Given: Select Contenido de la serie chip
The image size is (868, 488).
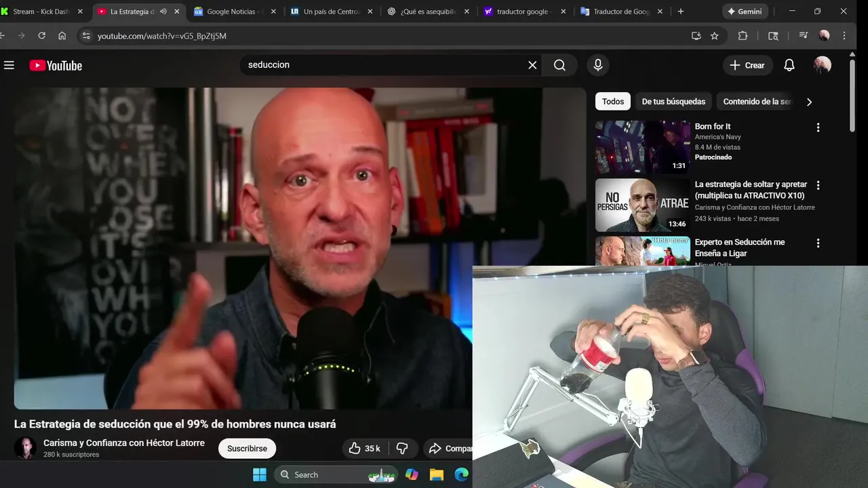Looking at the screenshot, I should (x=757, y=102).
